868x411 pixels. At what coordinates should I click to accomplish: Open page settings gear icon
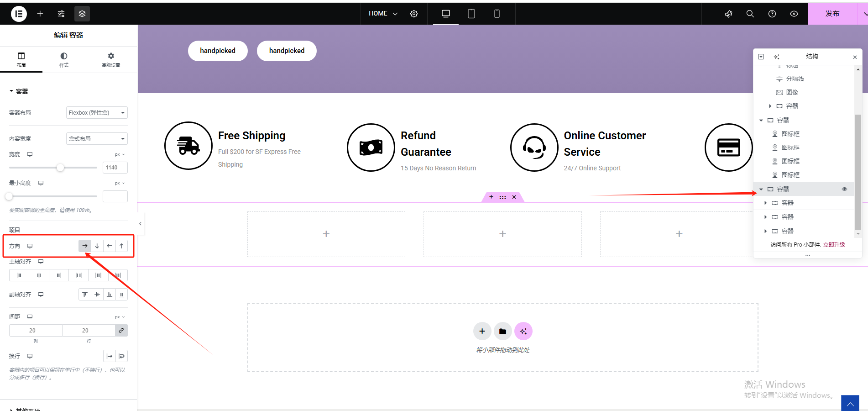(414, 14)
